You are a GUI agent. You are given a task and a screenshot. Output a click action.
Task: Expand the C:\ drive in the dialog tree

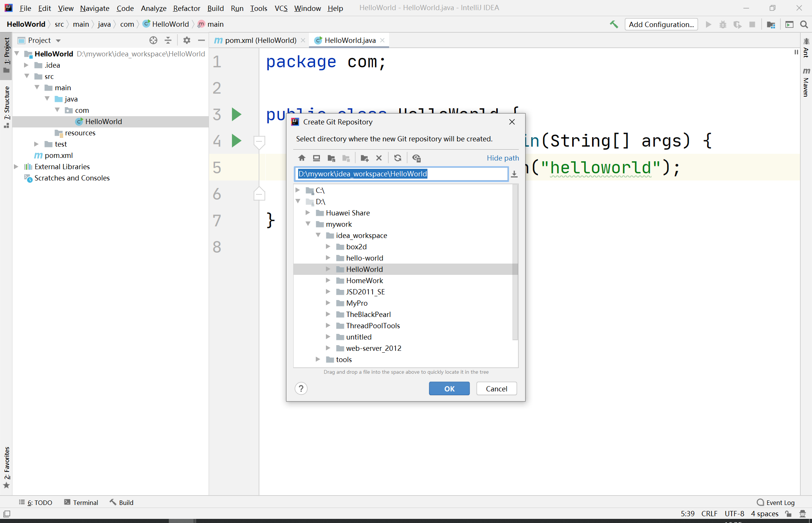[298, 190]
